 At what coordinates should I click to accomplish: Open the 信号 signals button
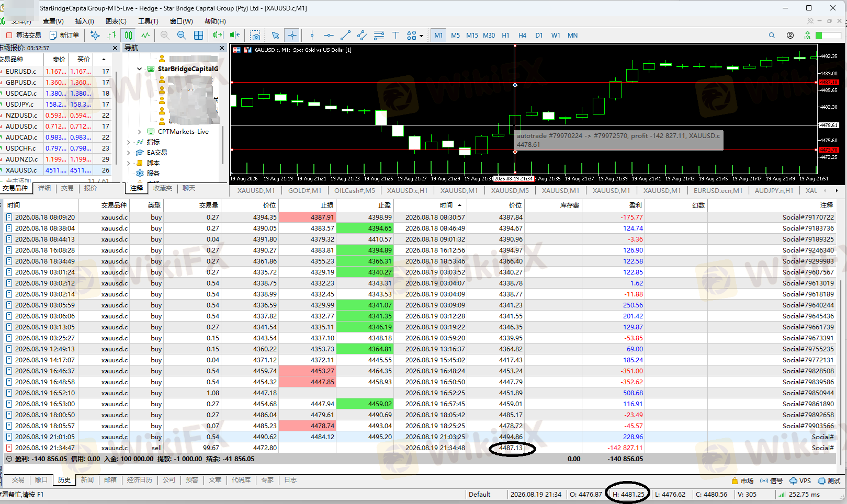[x=771, y=480]
